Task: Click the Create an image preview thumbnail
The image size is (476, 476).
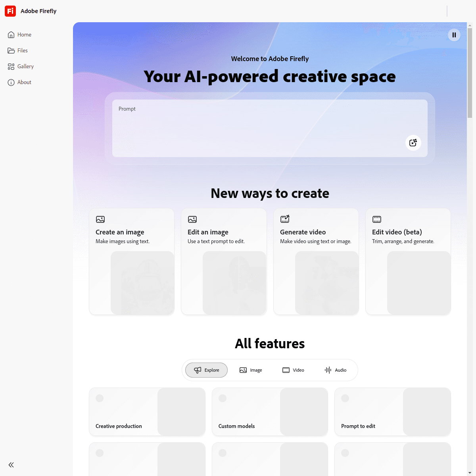Action: [x=142, y=283]
